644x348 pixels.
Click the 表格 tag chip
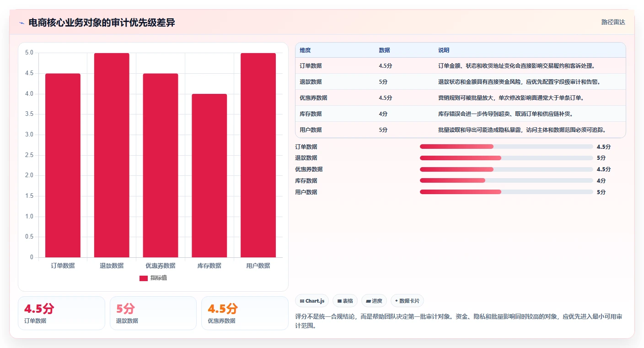345,301
